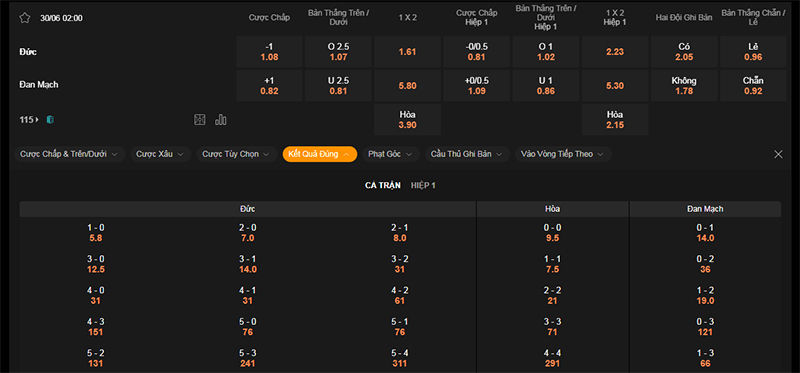The image size is (800, 373).
Task: Select correct score 5 - 0
Action: point(247,327)
